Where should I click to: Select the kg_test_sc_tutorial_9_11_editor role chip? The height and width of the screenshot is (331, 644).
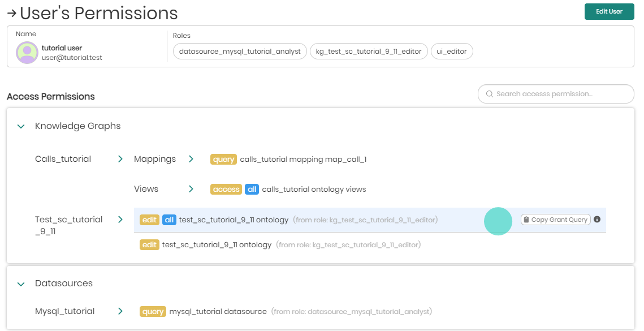pos(369,51)
